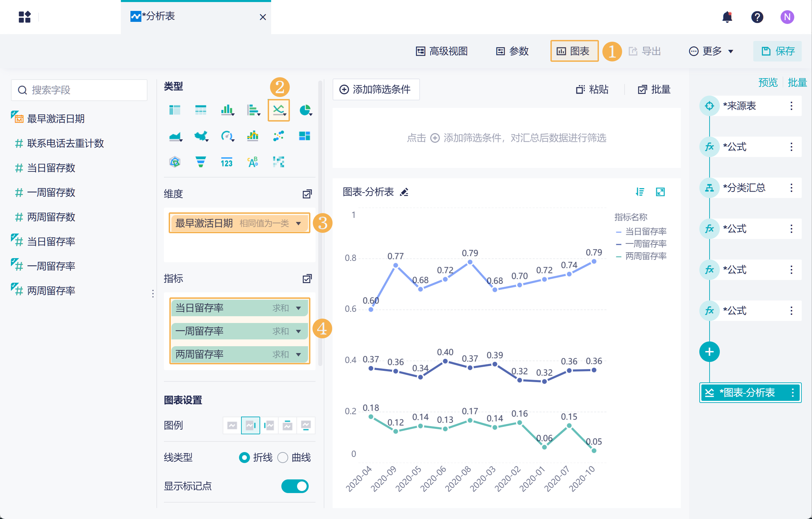Click the chart title edit pencil icon
Viewport: 812px width, 519px height.
(404, 192)
